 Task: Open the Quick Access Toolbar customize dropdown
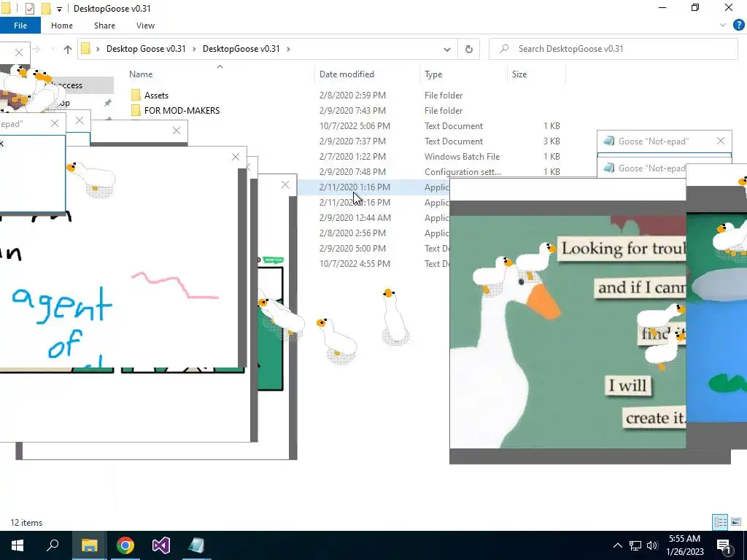tap(59, 9)
